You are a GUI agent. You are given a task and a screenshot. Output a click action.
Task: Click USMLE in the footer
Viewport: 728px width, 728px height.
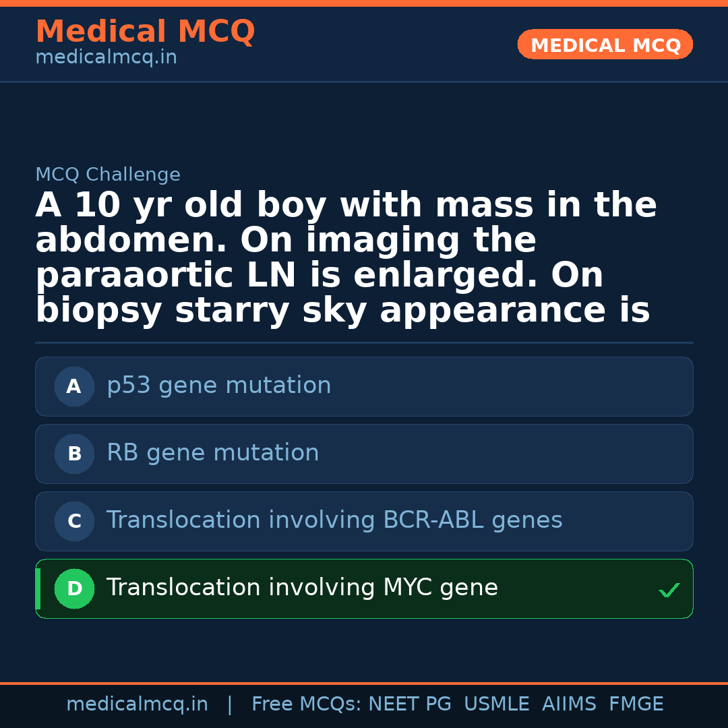click(496, 704)
